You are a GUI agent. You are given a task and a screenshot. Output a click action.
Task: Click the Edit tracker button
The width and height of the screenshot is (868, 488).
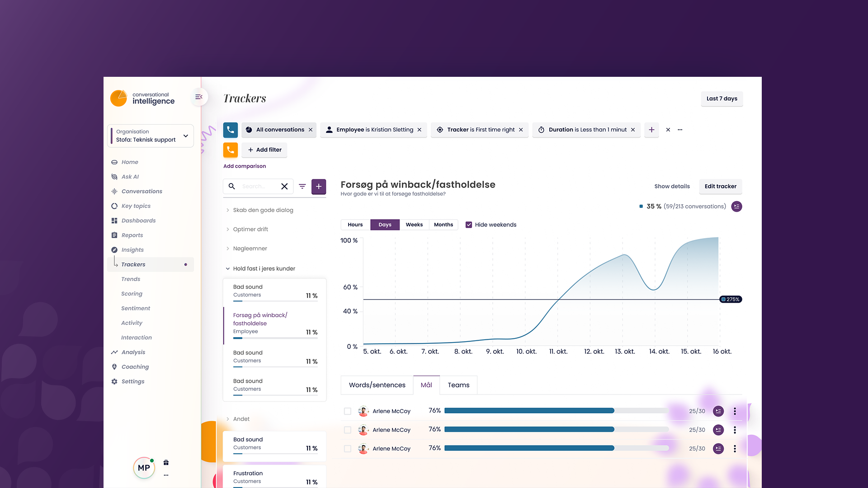click(720, 186)
